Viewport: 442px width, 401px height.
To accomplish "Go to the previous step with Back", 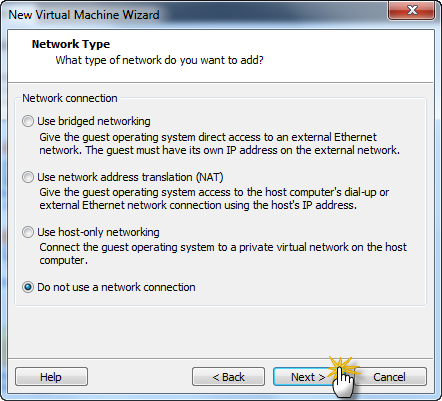I will tap(228, 377).
